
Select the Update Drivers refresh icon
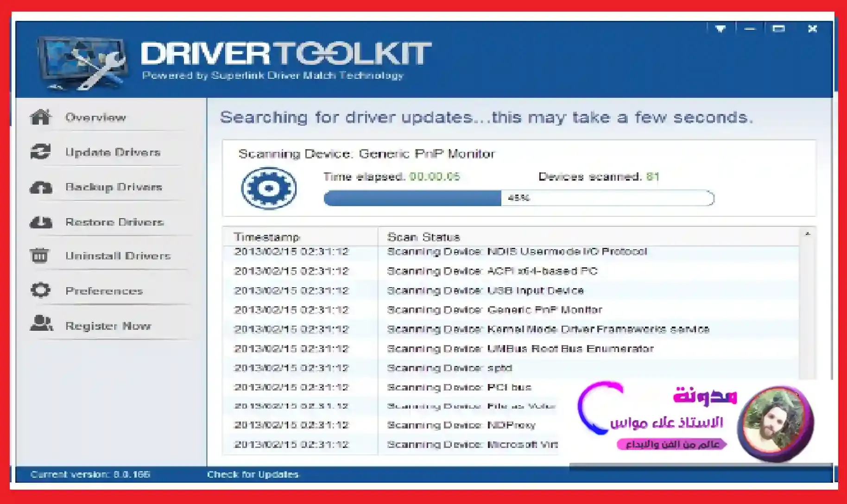click(40, 151)
